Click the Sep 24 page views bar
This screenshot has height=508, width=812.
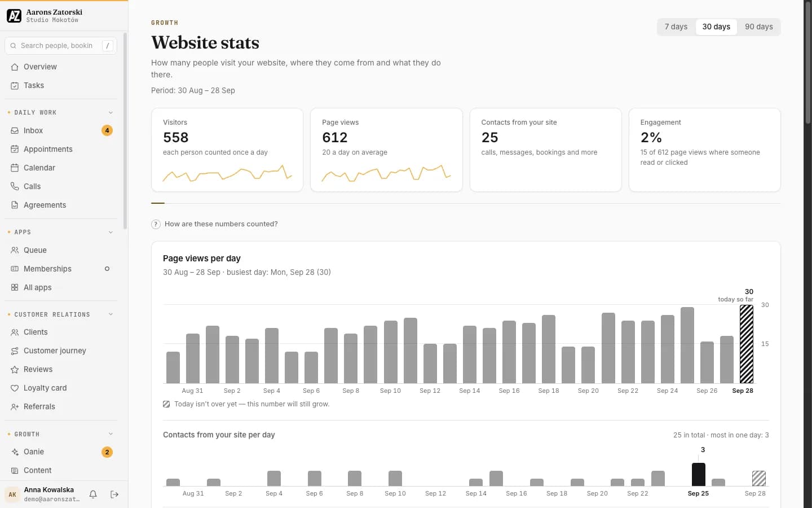pos(667,349)
